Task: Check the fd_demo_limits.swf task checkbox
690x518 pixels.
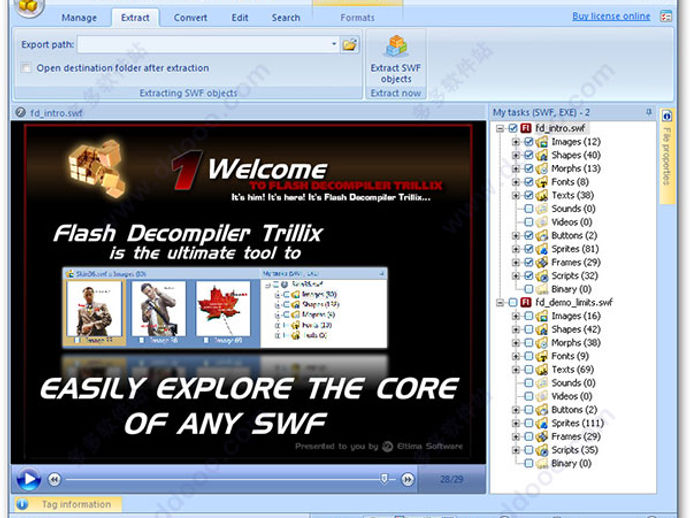Action: (513, 302)
